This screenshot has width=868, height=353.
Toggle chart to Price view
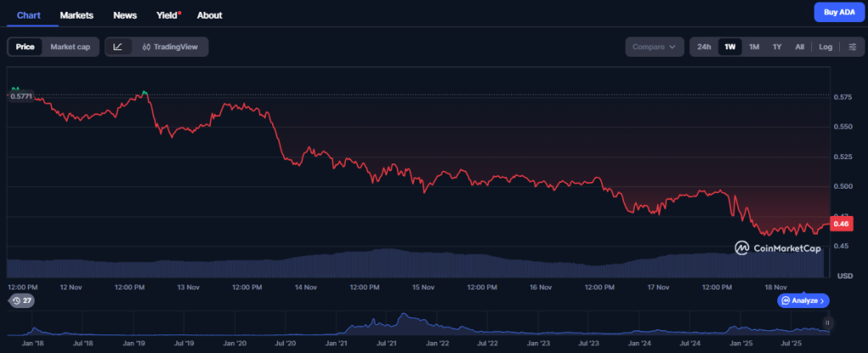25,47
